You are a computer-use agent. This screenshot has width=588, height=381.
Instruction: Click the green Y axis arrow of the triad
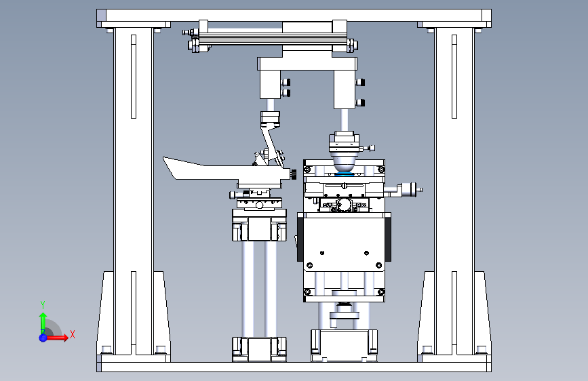coord(43,323)
